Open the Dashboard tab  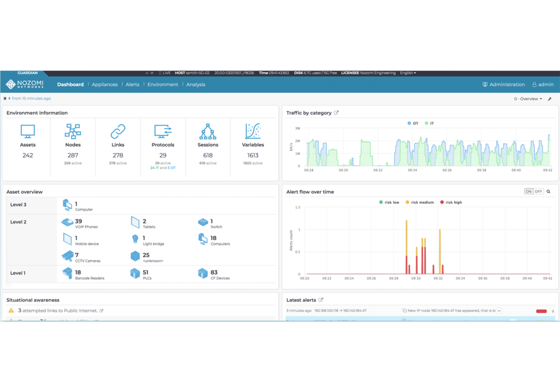point(71,85)
